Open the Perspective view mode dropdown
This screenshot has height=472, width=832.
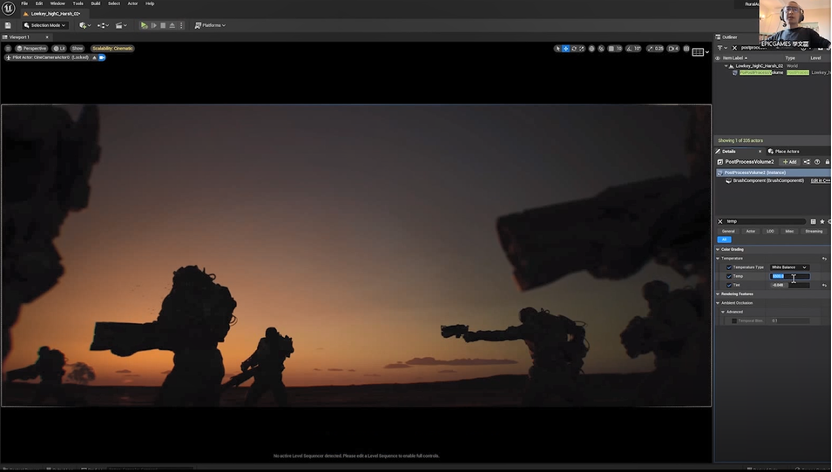(x=31, y=48)
